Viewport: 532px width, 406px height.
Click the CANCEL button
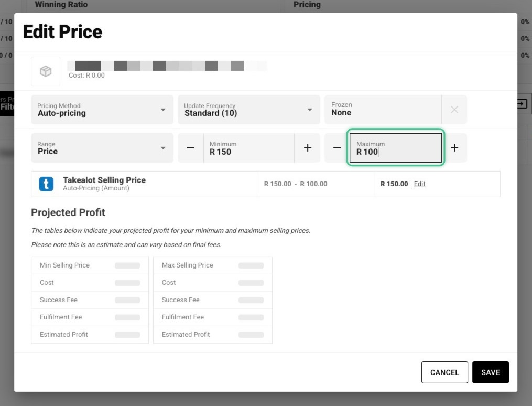click(x=444, y=372)
